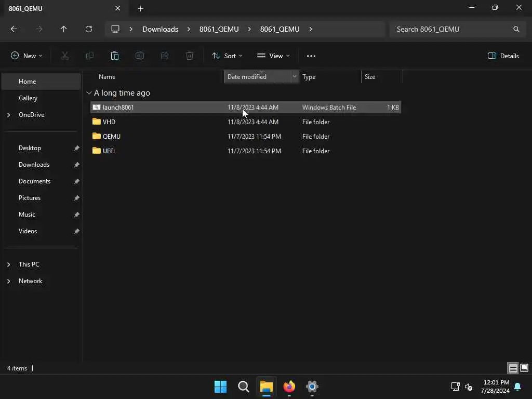The height and width of the screenshot is (399, 532).
Task: Click 'Windows Batch File' type text
Action: (329, 107)
